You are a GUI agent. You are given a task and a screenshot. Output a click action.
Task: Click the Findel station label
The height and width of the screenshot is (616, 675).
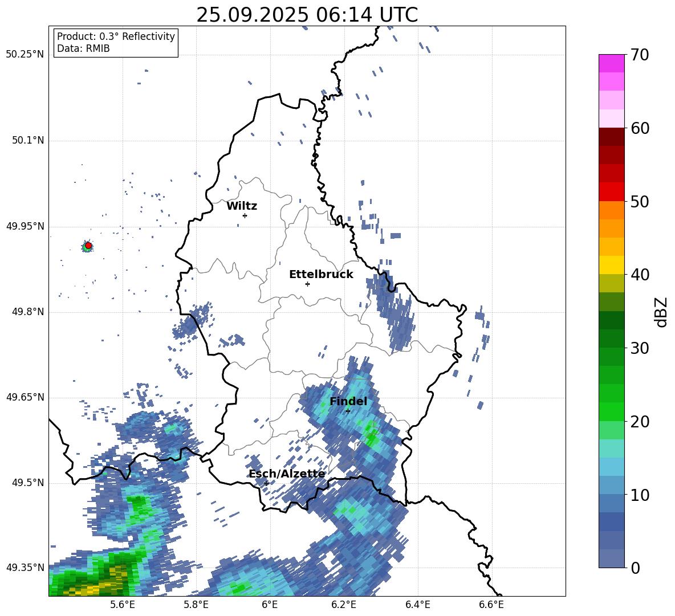[348, 401]
